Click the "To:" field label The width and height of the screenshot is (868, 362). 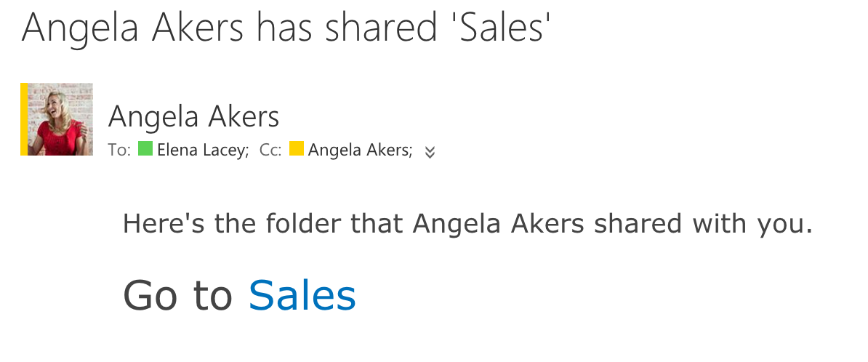pos(119,150)
